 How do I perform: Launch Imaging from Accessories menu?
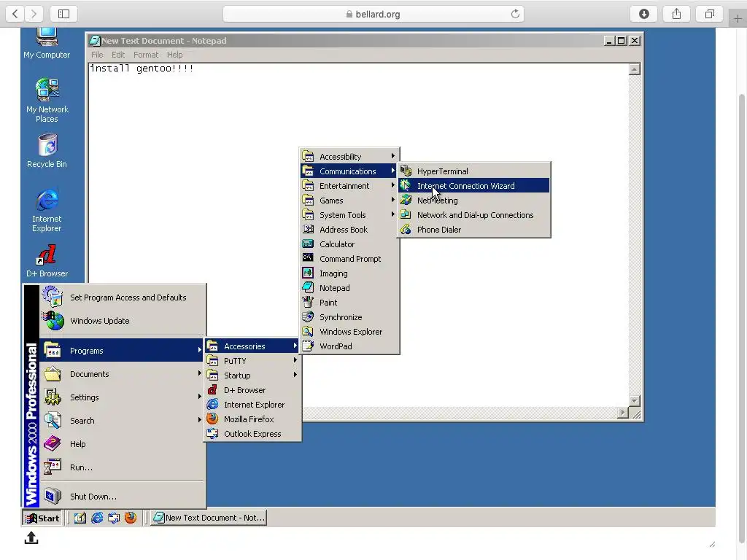point(349,273)
